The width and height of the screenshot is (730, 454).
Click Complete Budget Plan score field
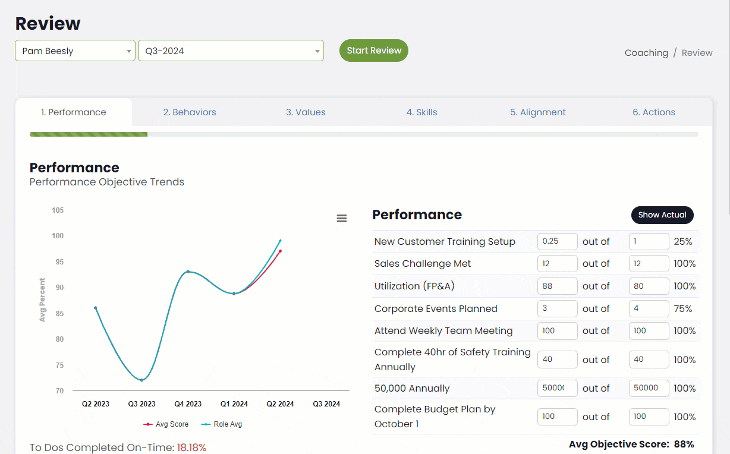click(x=557, y=416)
